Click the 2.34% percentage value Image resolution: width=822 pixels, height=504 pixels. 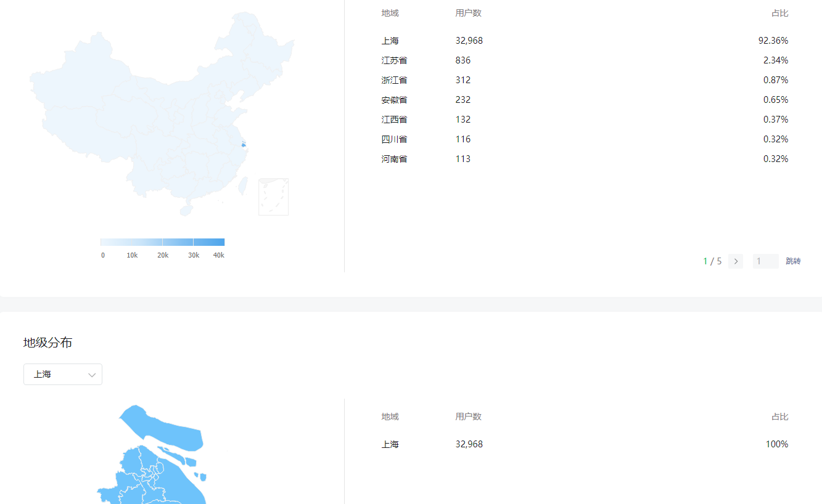[776, 60]
